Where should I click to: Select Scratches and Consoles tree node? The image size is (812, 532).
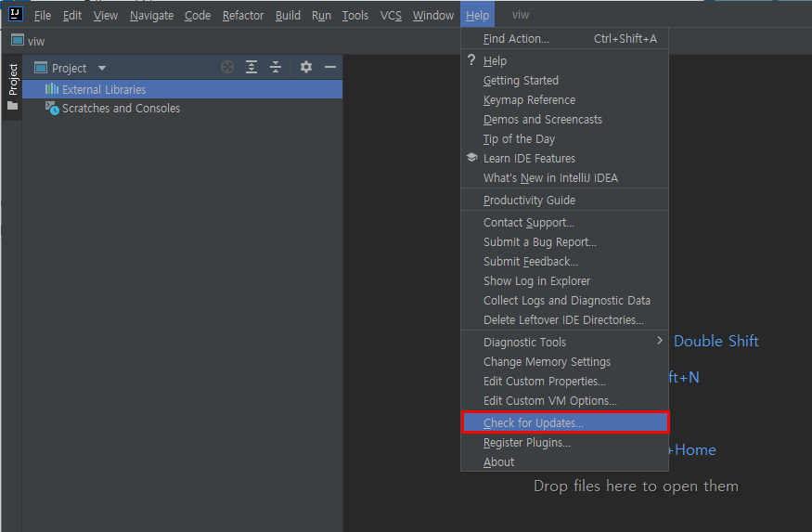coord(182,109)
